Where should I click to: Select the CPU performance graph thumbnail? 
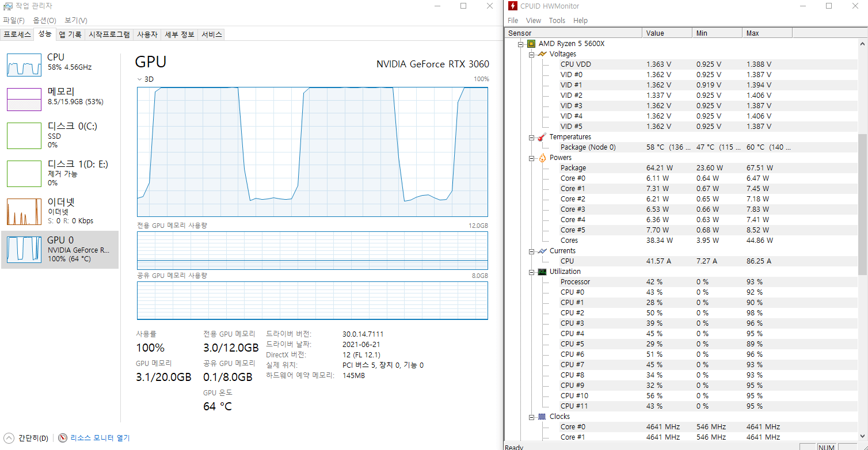(x=24, y=65)
